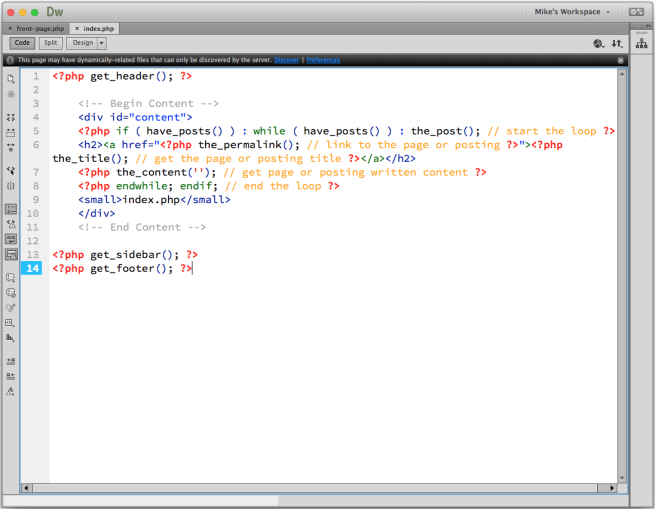Indent the selected code
The width and height of the screenshot is (655, 509).
(x=11, y=361)
